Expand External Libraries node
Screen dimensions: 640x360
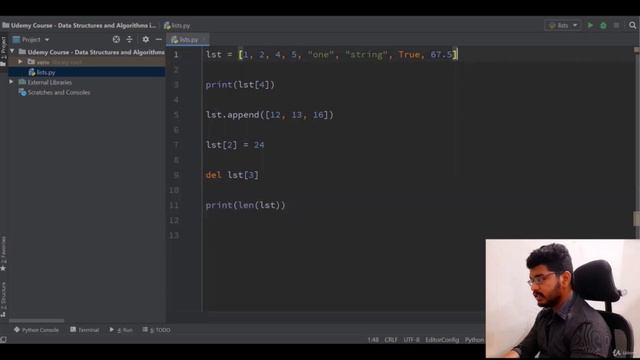11,82
